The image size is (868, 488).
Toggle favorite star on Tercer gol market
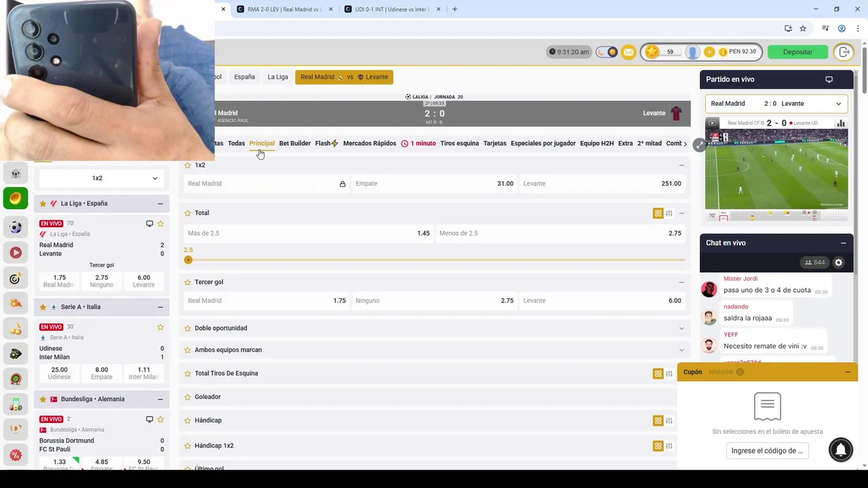point(188,283)
